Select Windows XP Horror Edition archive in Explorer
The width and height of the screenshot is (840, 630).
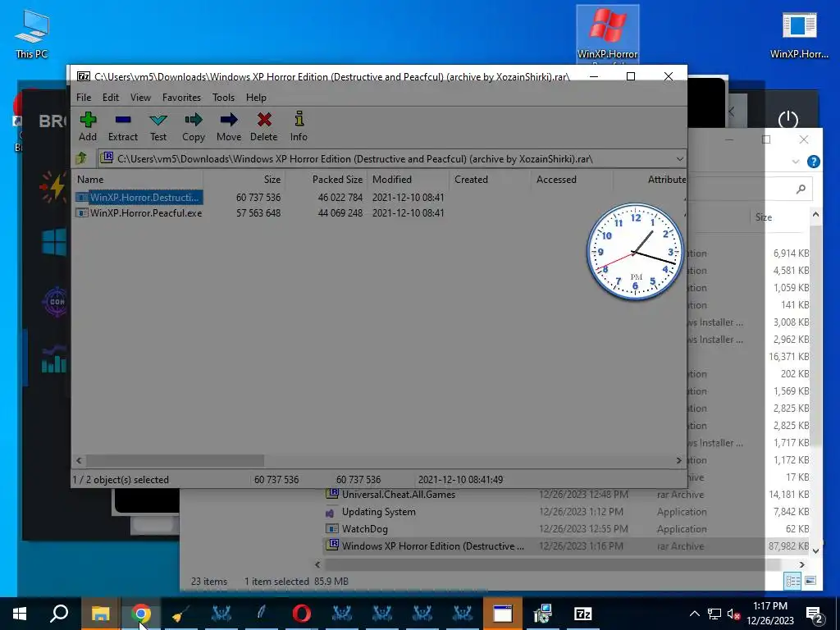pos(432,546)
